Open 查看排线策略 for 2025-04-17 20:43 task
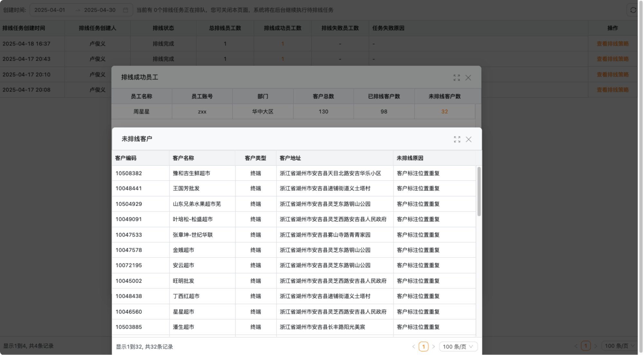This screenshot has width=644, height=355. coord(612,59)
